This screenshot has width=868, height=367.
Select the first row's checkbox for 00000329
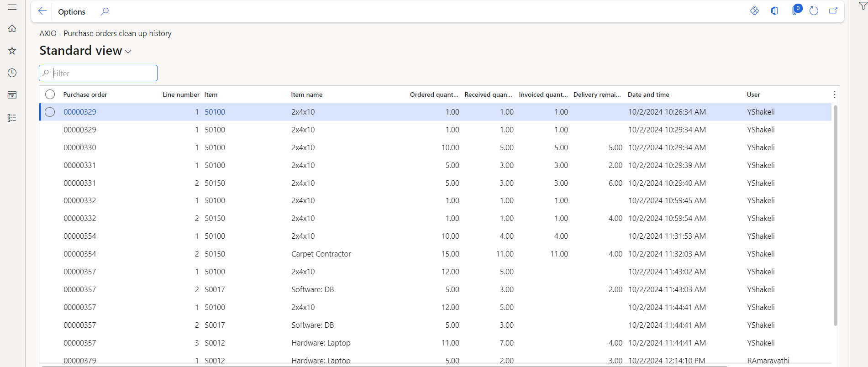click(x=50, y=112)
